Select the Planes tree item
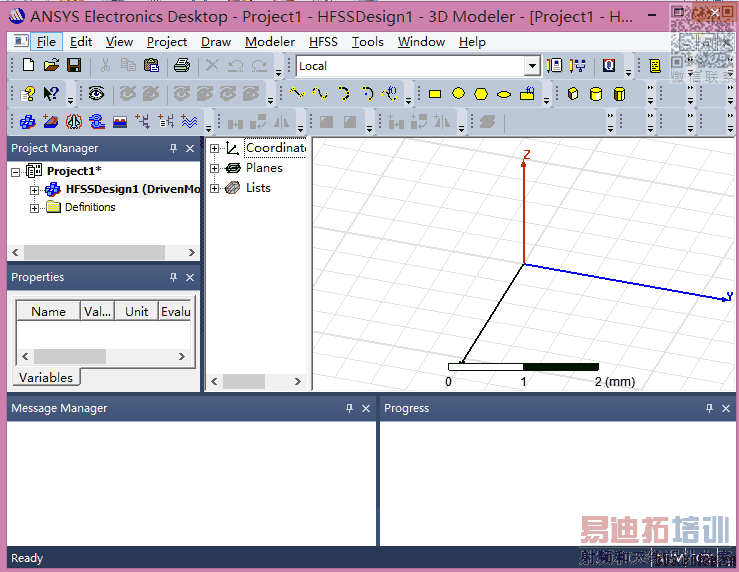This screenshot has height=572, width=739. click(264, 168)
